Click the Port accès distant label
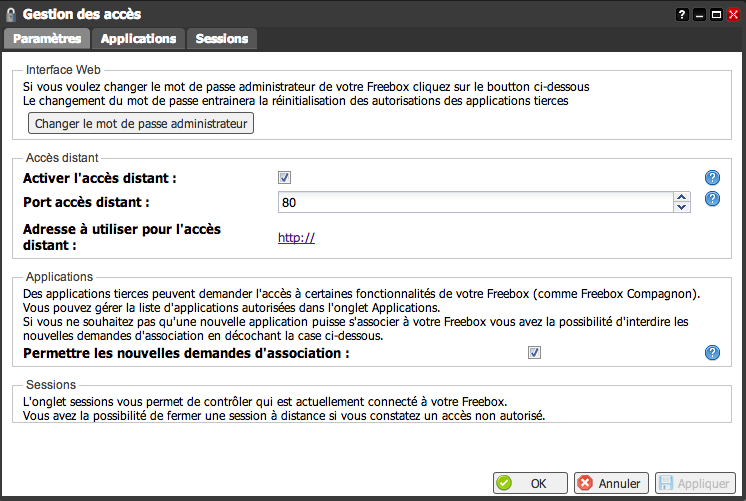This screenshot has height=501, width=746. pos(86,202)
